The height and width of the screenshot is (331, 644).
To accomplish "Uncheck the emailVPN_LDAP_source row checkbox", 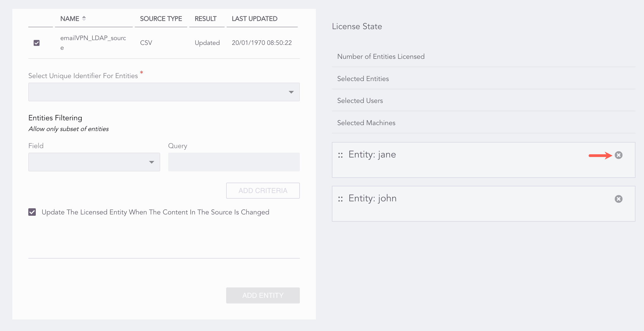I will tap(37, 43).
